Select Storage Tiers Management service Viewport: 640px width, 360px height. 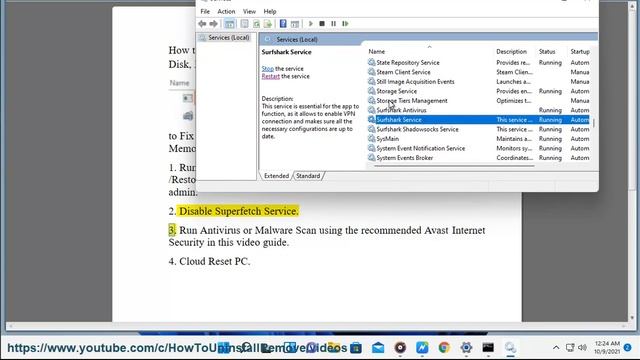tap(478, 100)
